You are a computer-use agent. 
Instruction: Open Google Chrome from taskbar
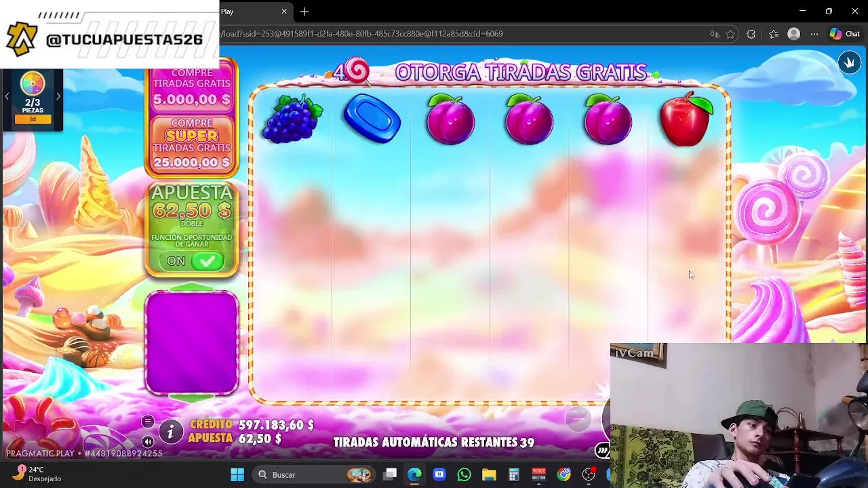[564, 474]
